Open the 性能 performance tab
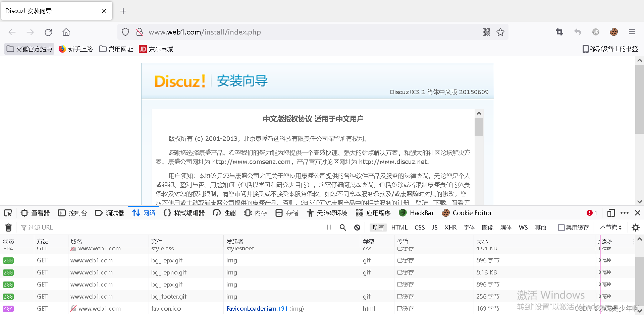The height and width of the screenshot is (315, 644). click(224, 213)
